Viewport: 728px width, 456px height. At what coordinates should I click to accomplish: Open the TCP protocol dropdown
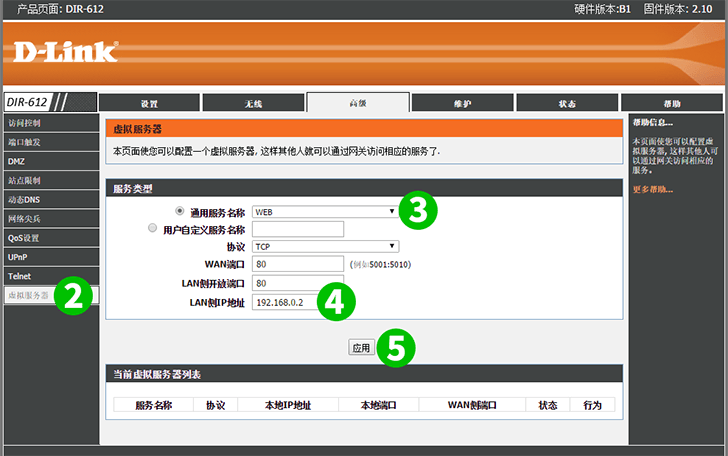[x=325, y=246]
